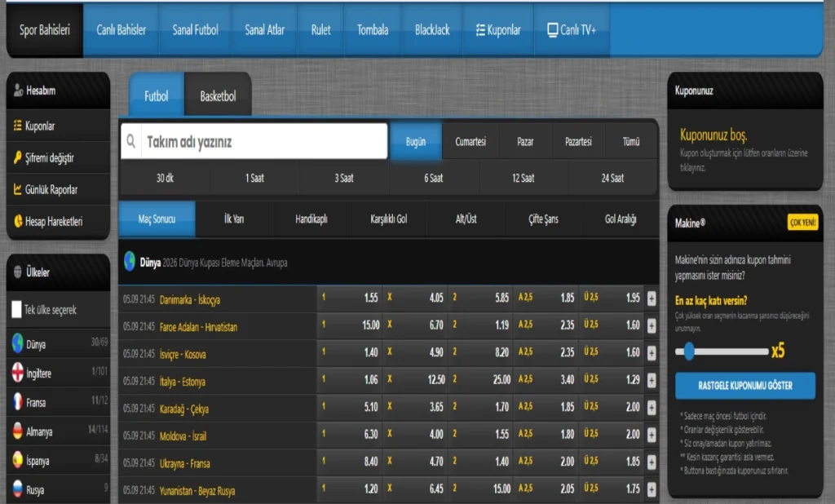835x504 pixels.
Task: Expand more bets for Ukrayna - Fransa
Action: tap(651, 462)
